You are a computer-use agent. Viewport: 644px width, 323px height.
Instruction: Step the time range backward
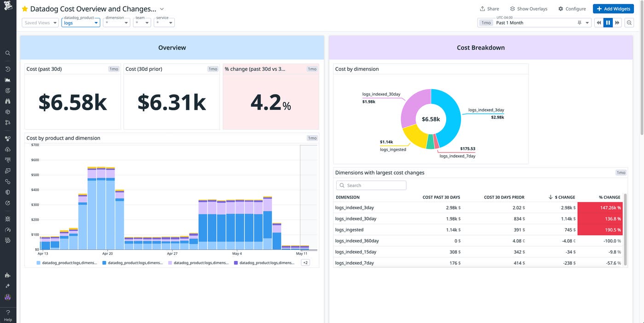pos(599,23)
